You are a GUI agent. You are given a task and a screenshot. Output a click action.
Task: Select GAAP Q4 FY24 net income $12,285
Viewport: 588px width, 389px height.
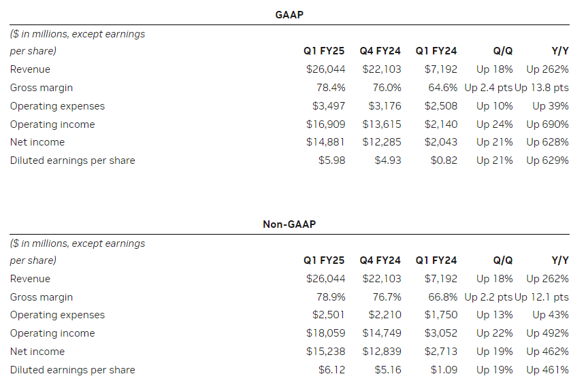382,142
